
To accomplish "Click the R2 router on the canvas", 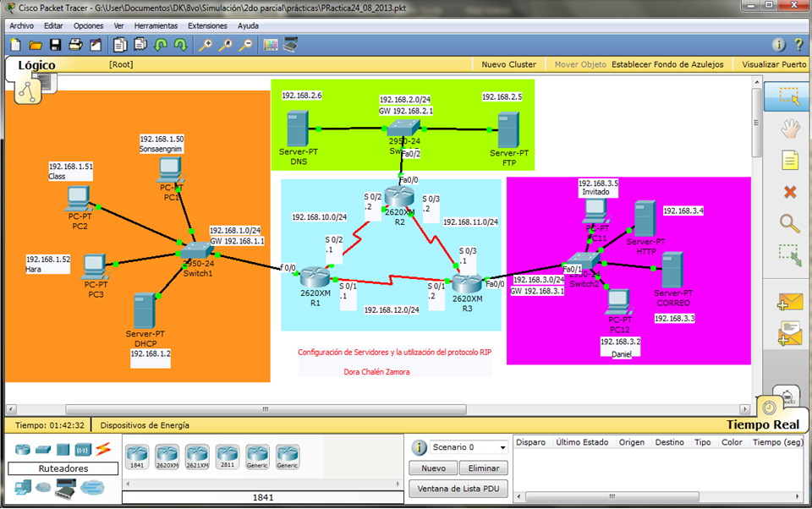I will 399,197.
